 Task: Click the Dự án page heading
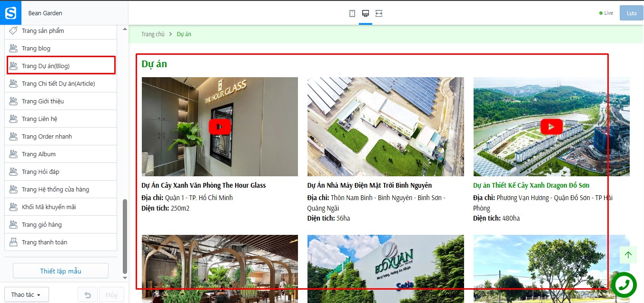point(154,64)
